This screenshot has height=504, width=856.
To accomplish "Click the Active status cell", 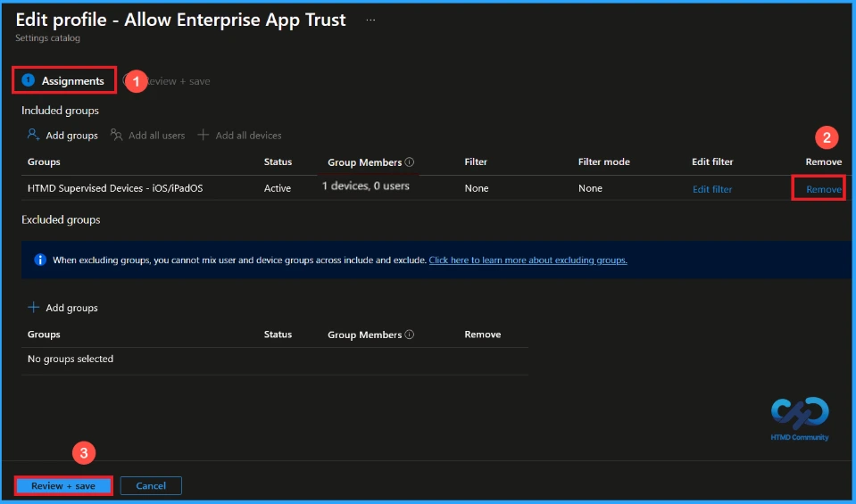I will (x=278, y=188).
